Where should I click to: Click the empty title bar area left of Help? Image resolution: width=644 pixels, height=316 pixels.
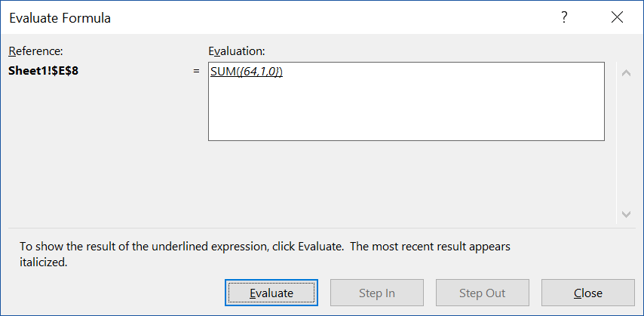click(339, 18)
